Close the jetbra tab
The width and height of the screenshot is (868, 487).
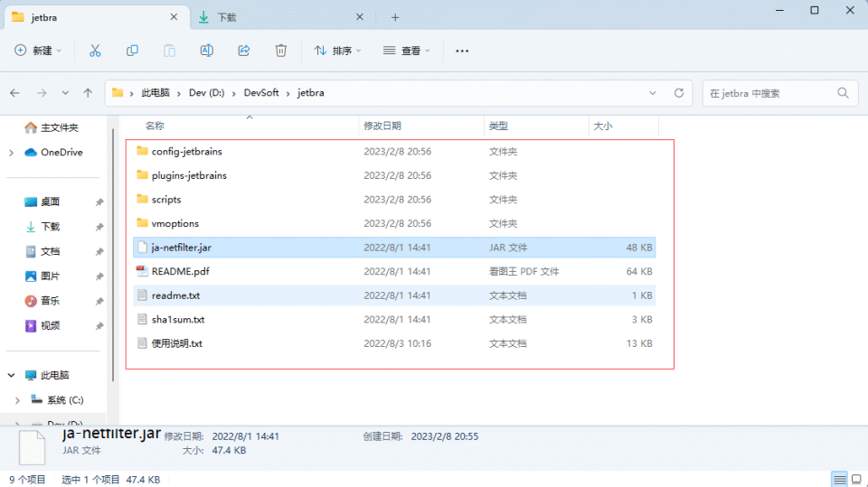(174, 17)
